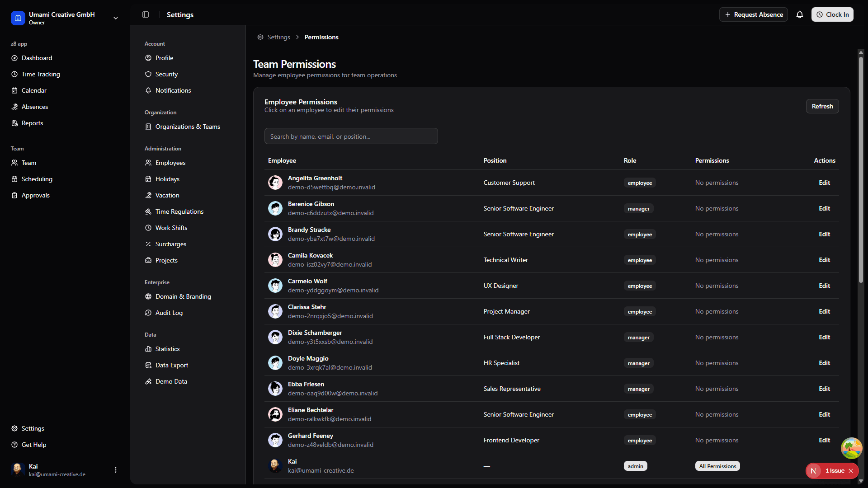The image size is (868, 488).
Task: Open the Audit Log settings
Action: (169, 313)
